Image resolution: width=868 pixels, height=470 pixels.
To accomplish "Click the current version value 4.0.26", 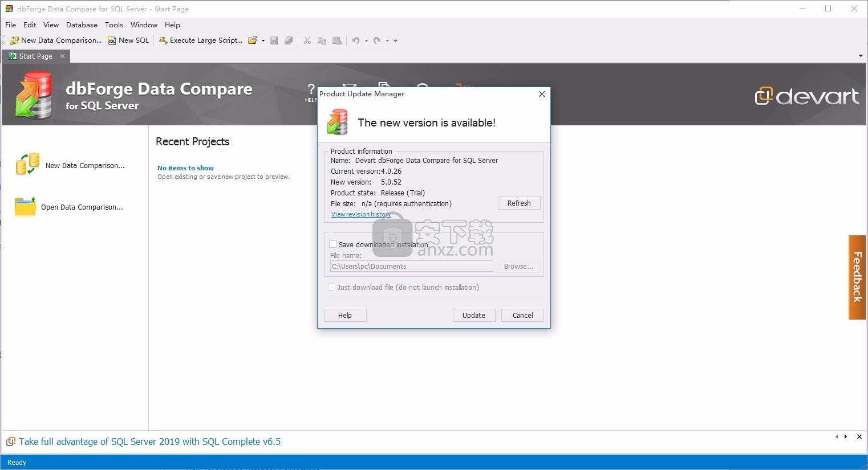I will pyautogui.click(x=391, y=171).
